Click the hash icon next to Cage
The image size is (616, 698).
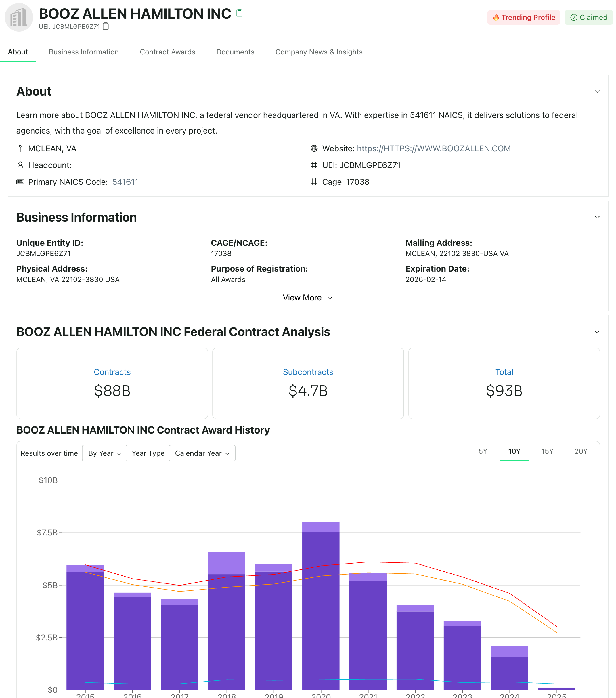pos(314,182)
